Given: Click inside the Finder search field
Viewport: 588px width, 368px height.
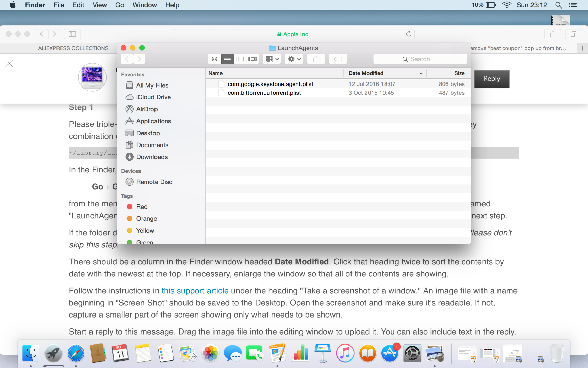Looking at the screenshot, I should pos(420,59).
